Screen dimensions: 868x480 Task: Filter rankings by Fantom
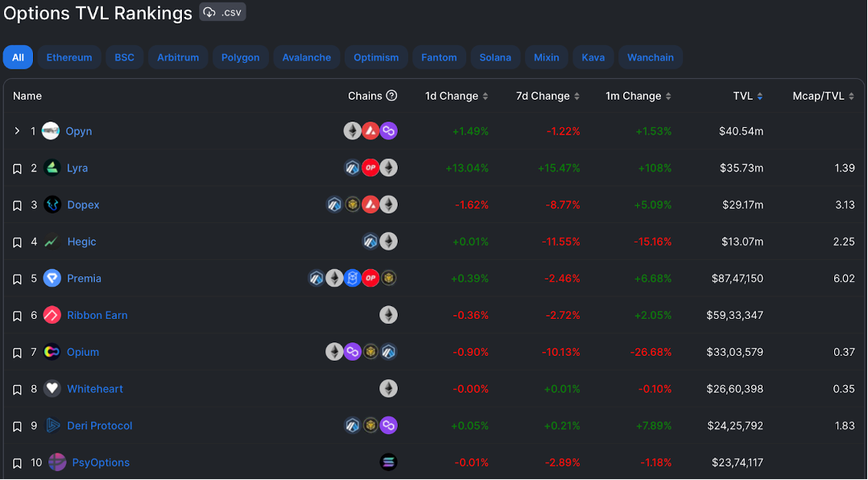(439, 57)
